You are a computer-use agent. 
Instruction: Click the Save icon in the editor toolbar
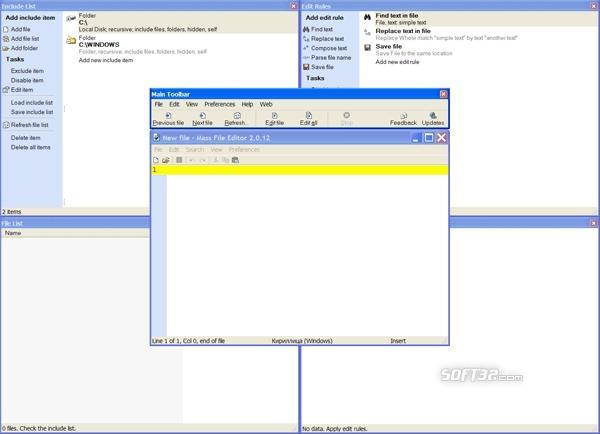point(179,160)
